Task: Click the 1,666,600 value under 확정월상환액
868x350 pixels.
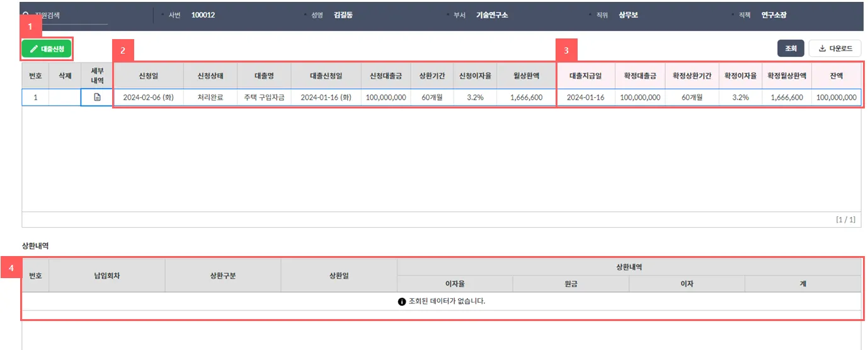Action: (787, 98)
